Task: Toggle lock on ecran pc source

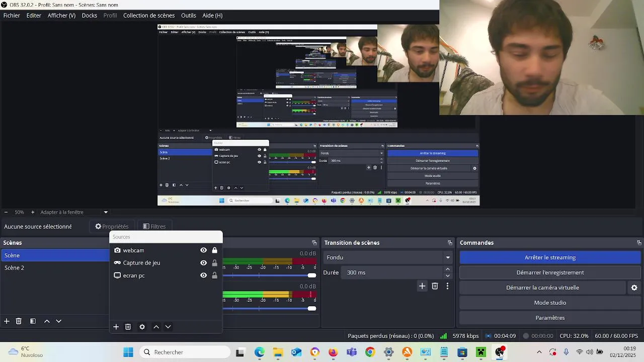Action: [215, 276]
